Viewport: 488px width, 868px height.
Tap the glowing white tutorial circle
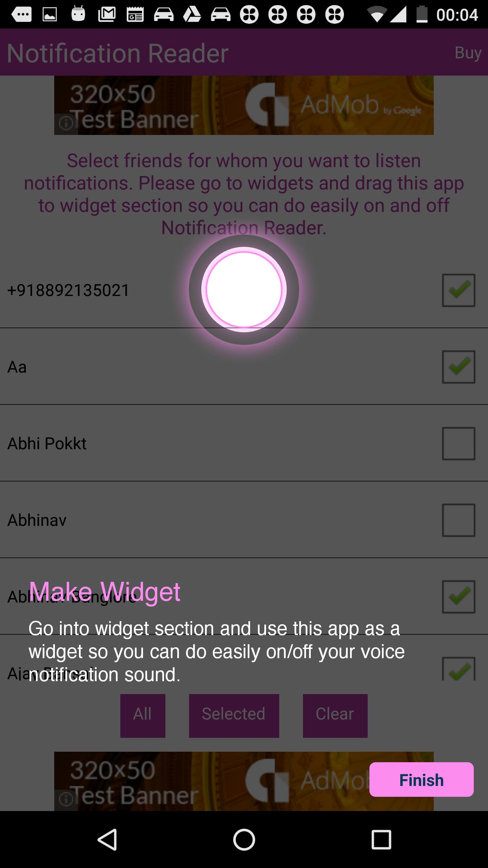pyautogui.click(x=244, y=290)
